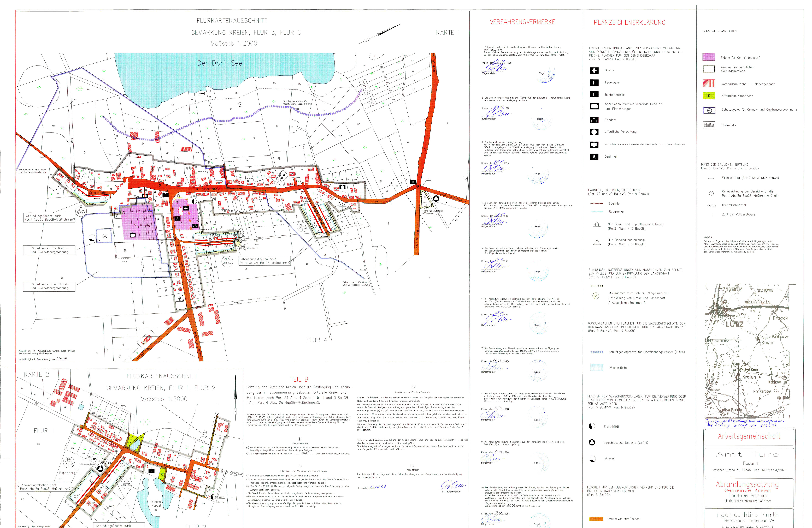Click the Firstrichtung arrow symbol
Screen dimensions: 812x528
click(x=711, y=179)
